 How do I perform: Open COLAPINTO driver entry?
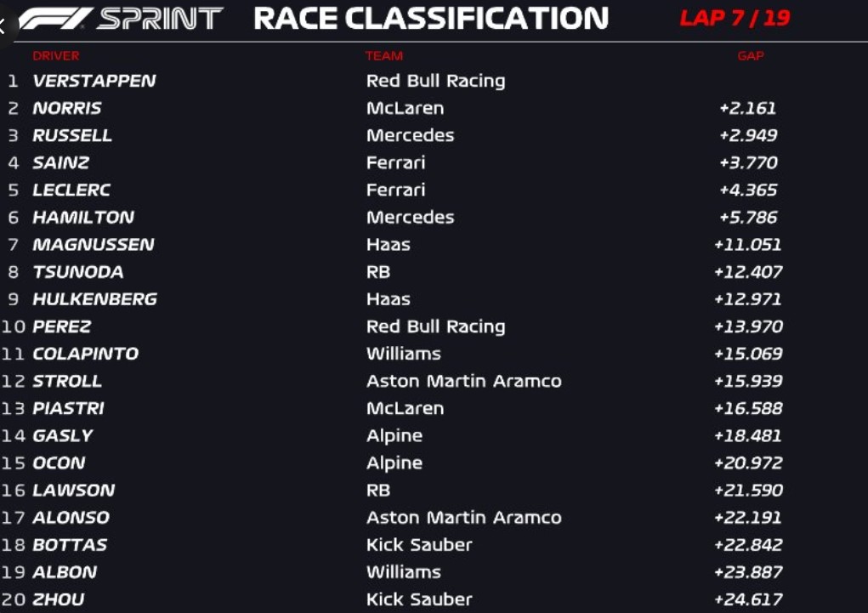(85, 354)
